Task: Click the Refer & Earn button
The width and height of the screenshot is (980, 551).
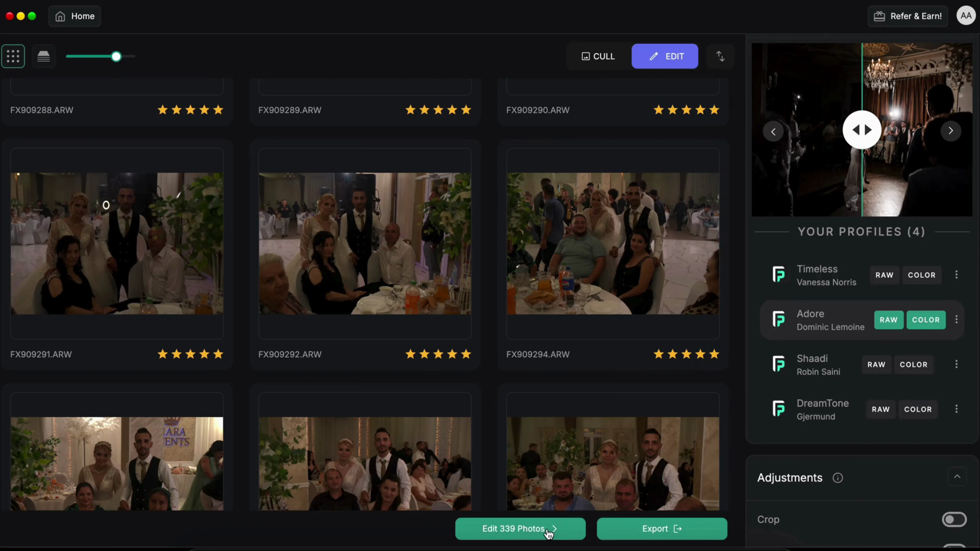Action: [x=908, y=16]
